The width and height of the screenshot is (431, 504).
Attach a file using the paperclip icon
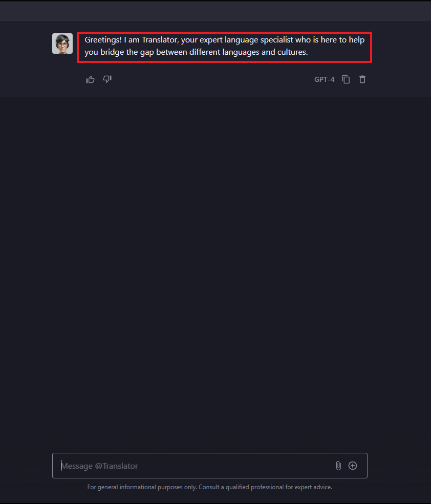tap(338, 466)
